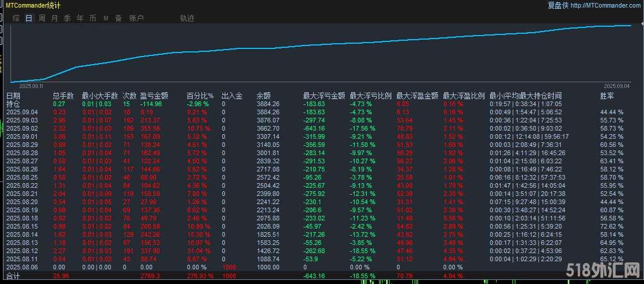Image resolution: width=644 pixels, height=284 pixels.
Task: Select the 2025.09.04 table row date
Action: (x=22, y=112)
